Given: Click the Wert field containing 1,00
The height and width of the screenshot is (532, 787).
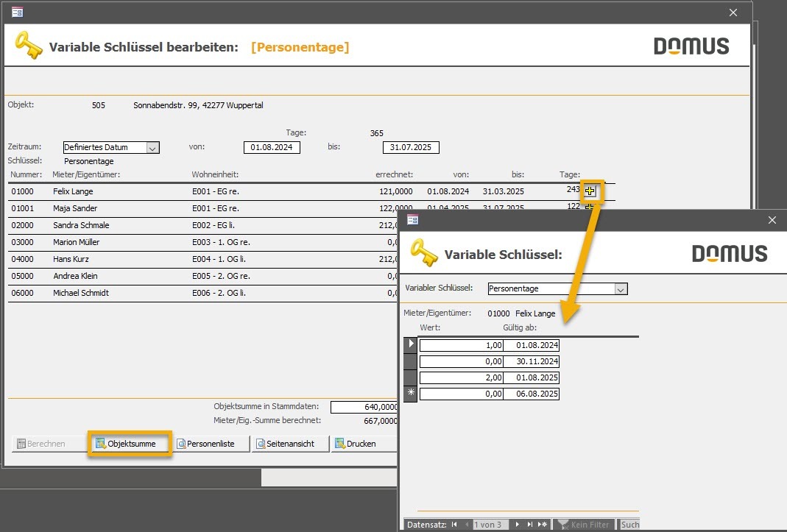Looking at the screenshot, I should 462,345.
